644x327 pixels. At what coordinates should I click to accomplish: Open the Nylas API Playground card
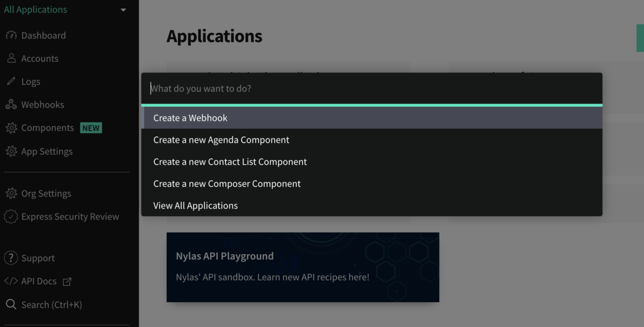pyautogui.click(x=302, y=267)
